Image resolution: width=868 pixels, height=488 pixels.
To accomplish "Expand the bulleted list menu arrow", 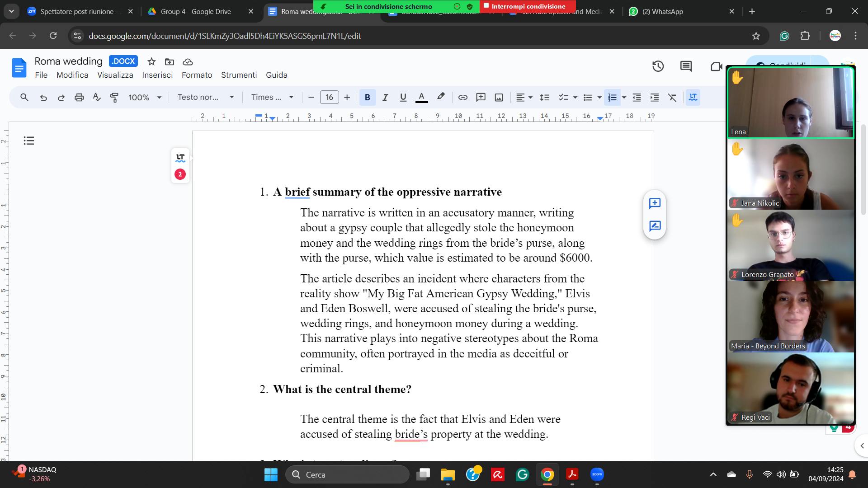I will (599, 97).
